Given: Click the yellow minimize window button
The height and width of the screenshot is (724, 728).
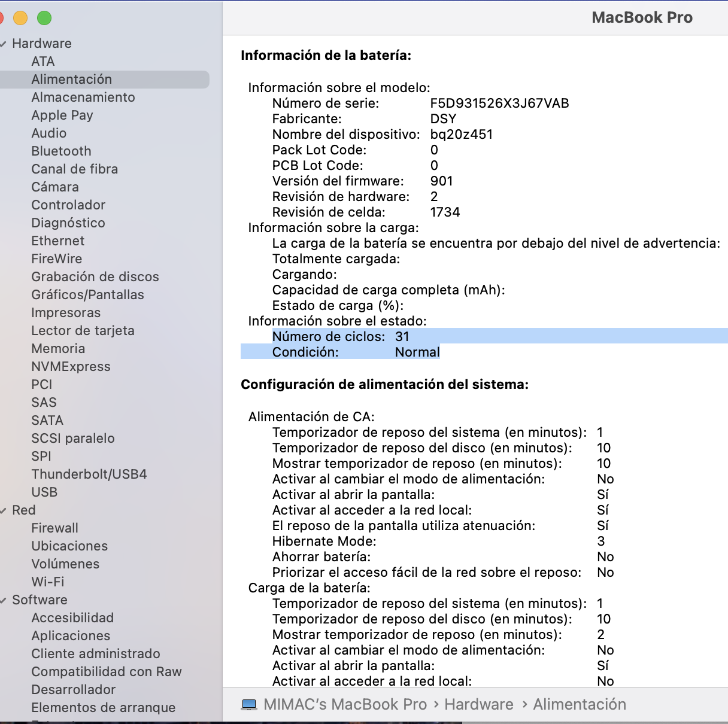Looking at the screenshot, I should [20, 18].
